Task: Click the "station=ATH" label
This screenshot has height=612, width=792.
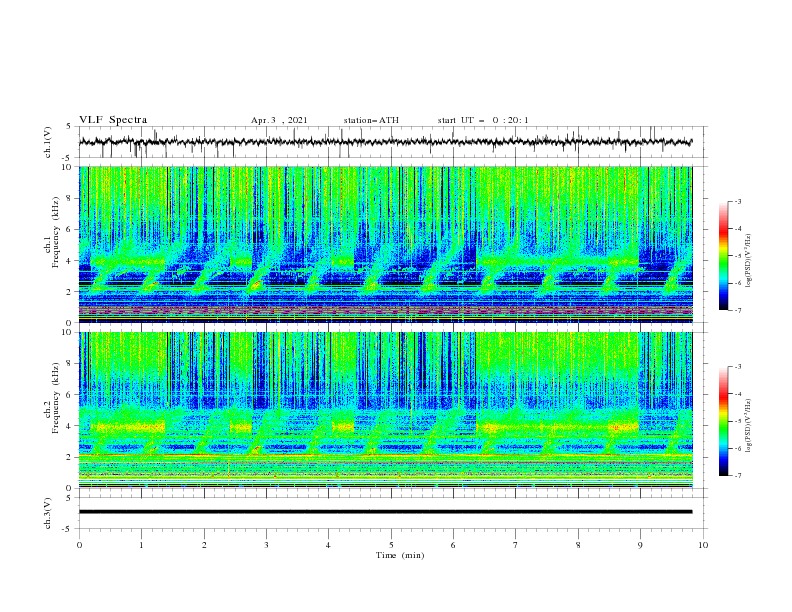Action: pyautogui.click(x=371, y=120)
